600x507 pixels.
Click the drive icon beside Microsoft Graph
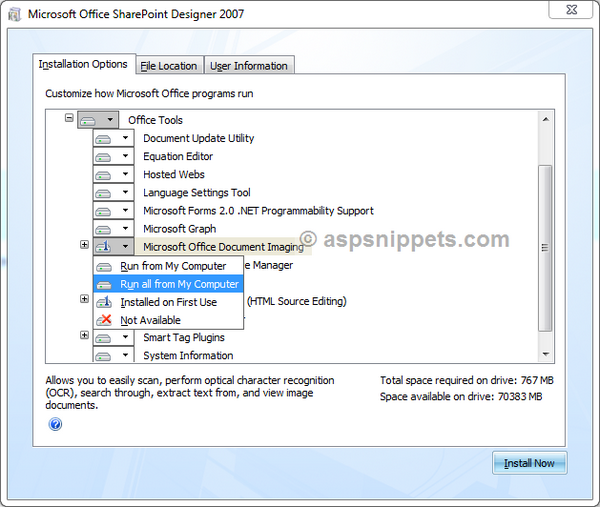click(104, 229)
